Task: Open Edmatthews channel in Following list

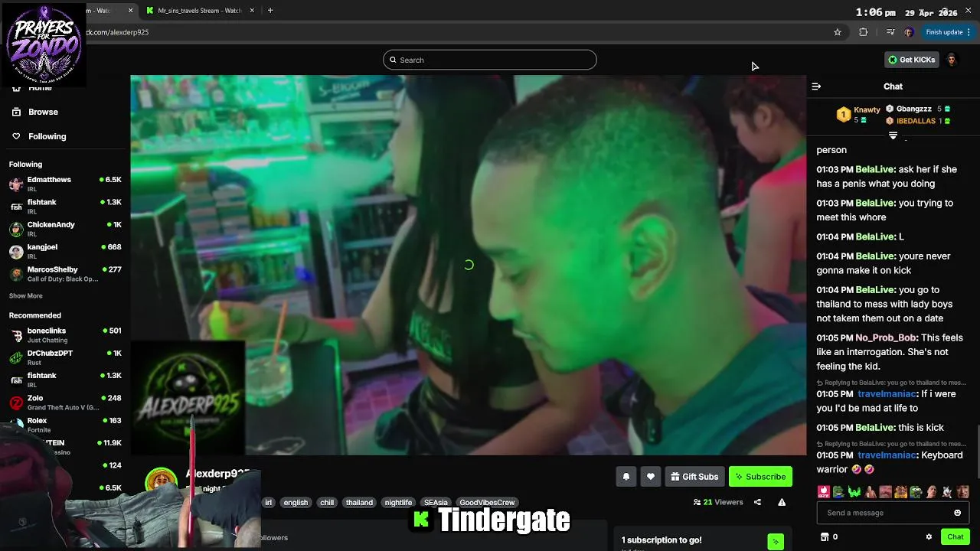Action: coord(65,184)
